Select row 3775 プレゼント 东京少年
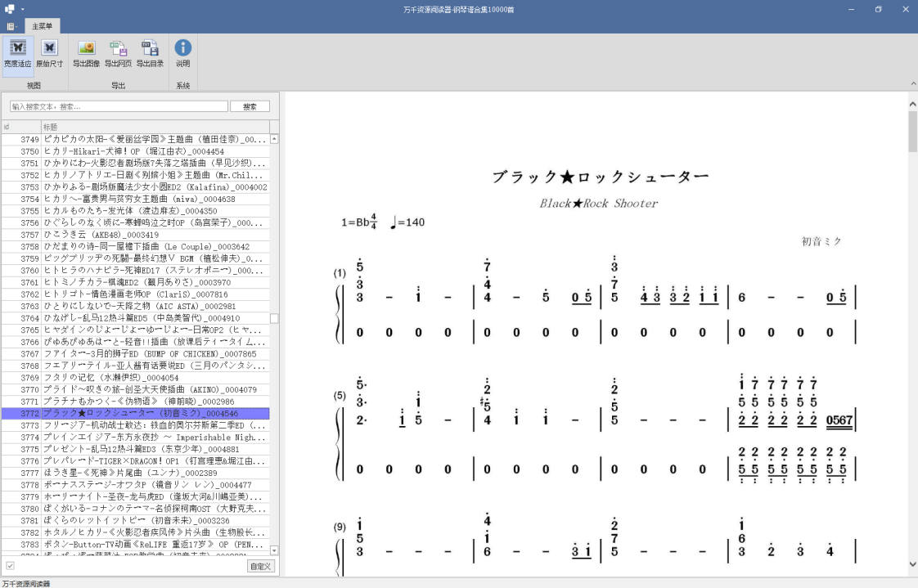Screen dimensions: 918x588 point(135,449)
